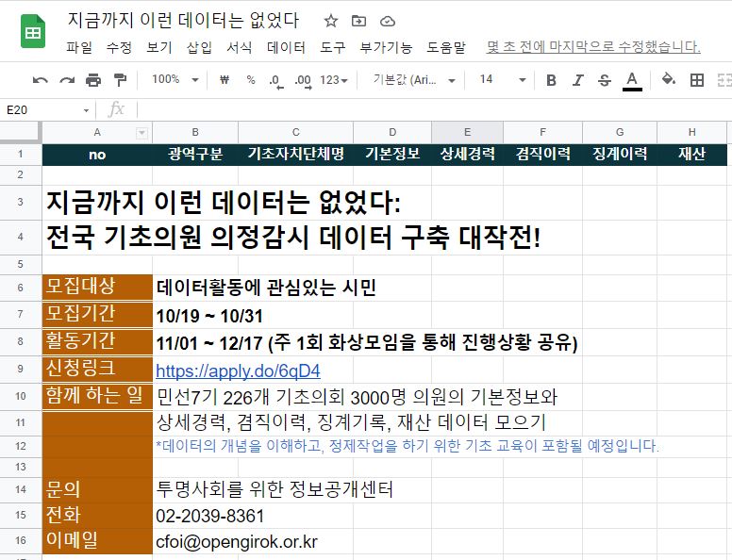Open the font family dropdown
The image size is (732, 560).
coord(413,80)
